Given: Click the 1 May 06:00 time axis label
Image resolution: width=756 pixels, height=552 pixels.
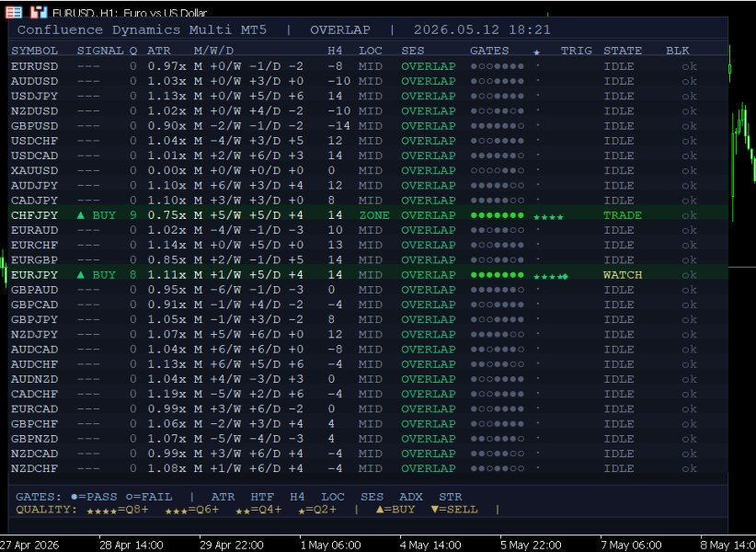Looking at the screenshot, I should click(x=330, y=546).
